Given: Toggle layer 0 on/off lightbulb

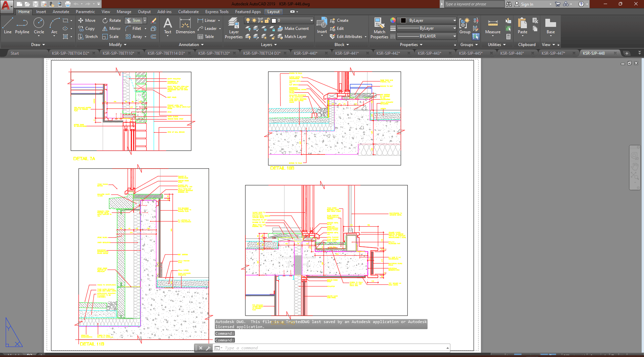Looking at the screenshot, I should 248,20.
